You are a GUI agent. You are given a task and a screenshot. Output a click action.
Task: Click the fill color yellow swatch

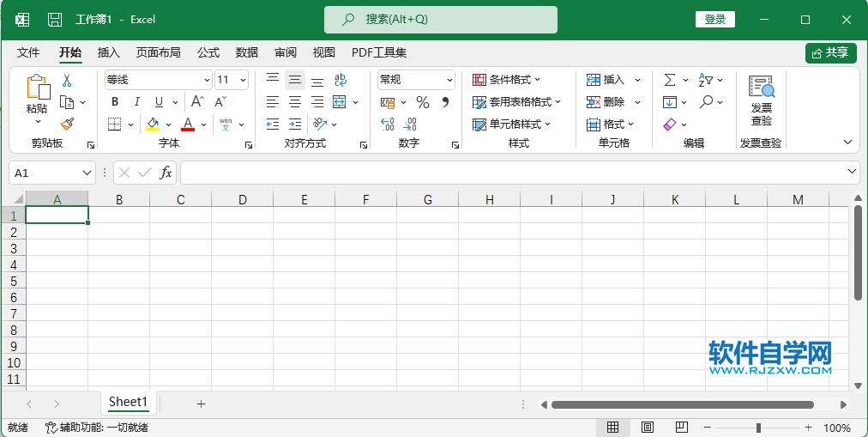pyautogui.click(x=153, y=124)
